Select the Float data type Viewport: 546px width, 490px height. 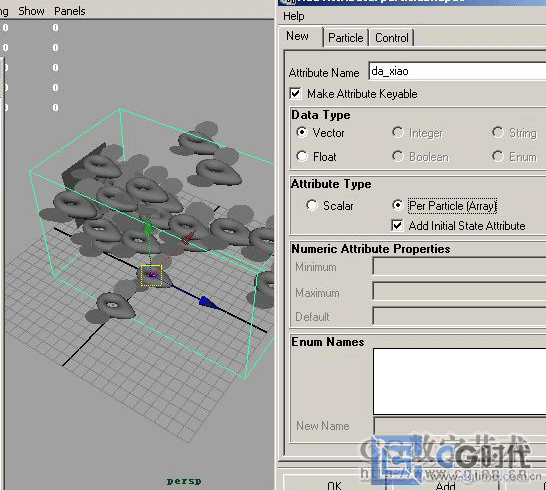(x=302, y=156)
